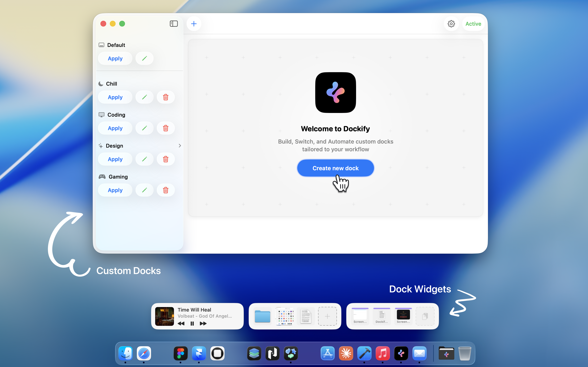This screenshot has height=367, width=588.
Task: Open Dockify settings with the gear icon
Action: 451,24
